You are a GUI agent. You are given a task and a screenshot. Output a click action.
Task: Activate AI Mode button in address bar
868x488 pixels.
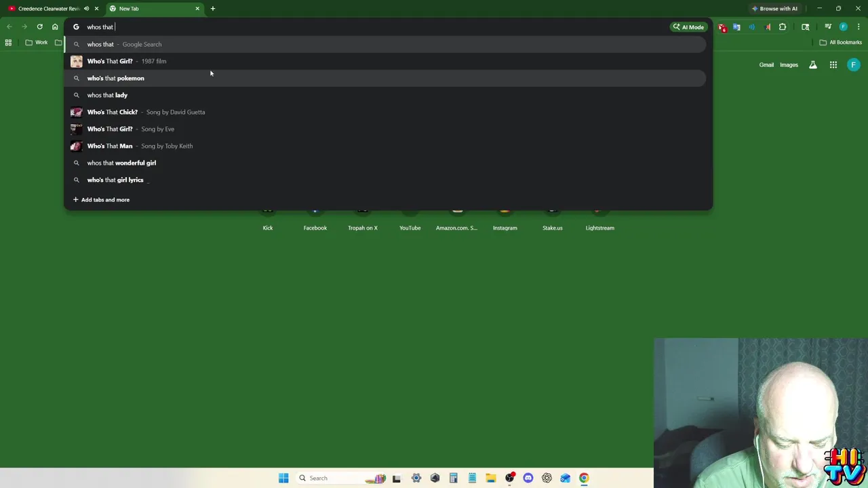click(688, 27)
